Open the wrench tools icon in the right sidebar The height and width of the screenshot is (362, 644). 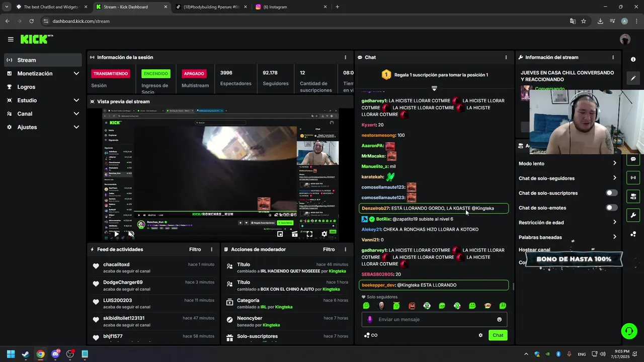point(633,215)
